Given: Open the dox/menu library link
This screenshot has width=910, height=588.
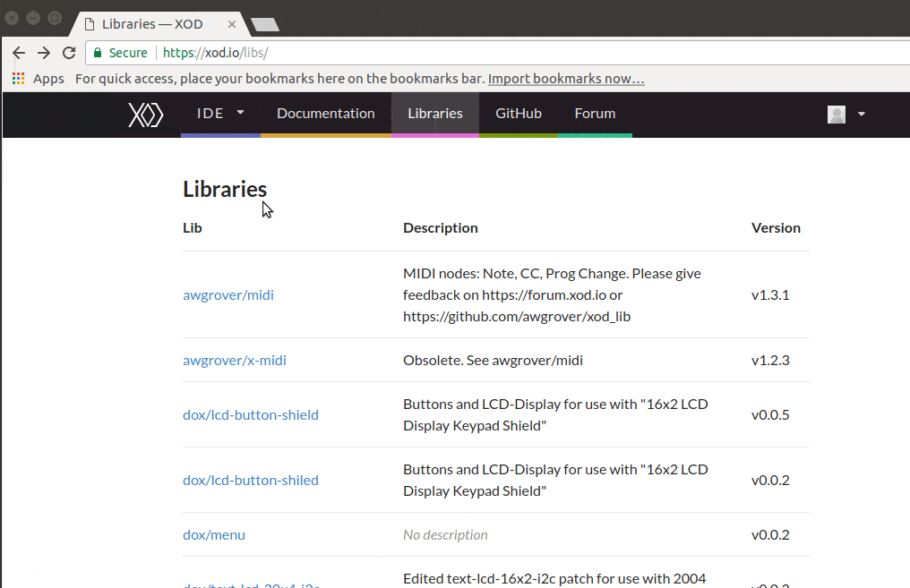Looking at the screenshot, I should click(214, 535).
